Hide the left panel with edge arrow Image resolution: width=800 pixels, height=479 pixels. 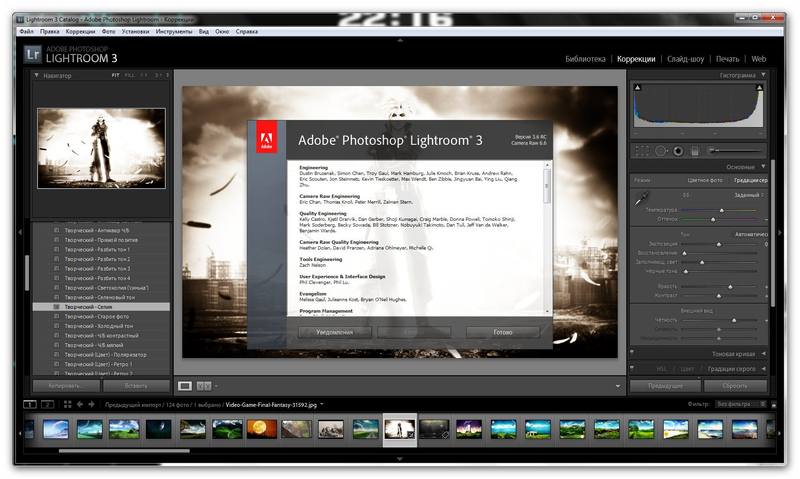point(20,232)
